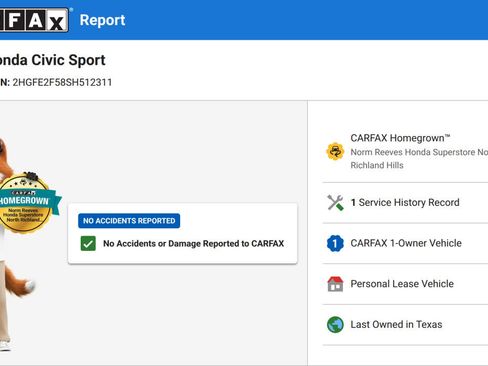Click the Report title in blue header
The width and height of the screenshot is (488, 366).
pos(102,20)
